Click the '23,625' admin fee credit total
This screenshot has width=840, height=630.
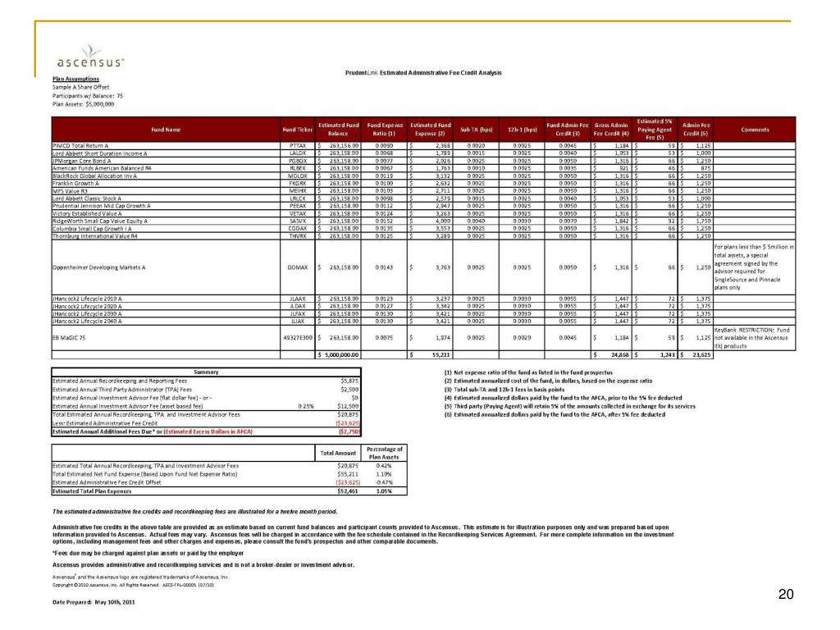coord(696,354)
